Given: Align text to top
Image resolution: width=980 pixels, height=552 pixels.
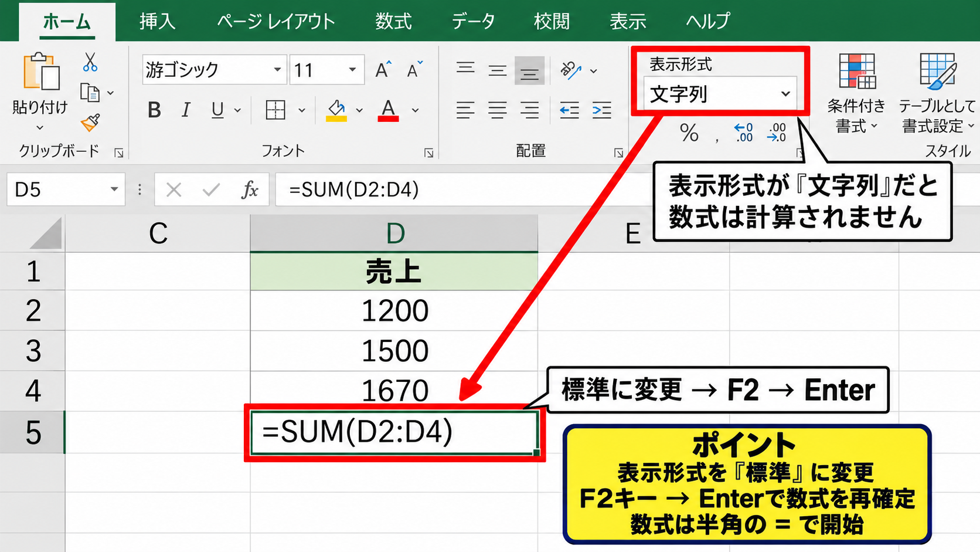Looking at the screenshot, I should pos(465,69).
